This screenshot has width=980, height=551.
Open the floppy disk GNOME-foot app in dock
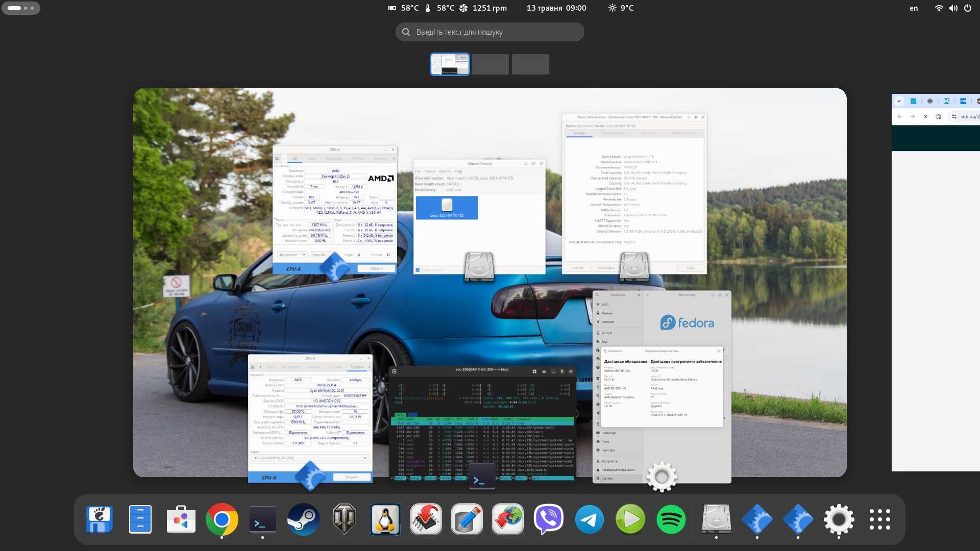coord(100,519)
